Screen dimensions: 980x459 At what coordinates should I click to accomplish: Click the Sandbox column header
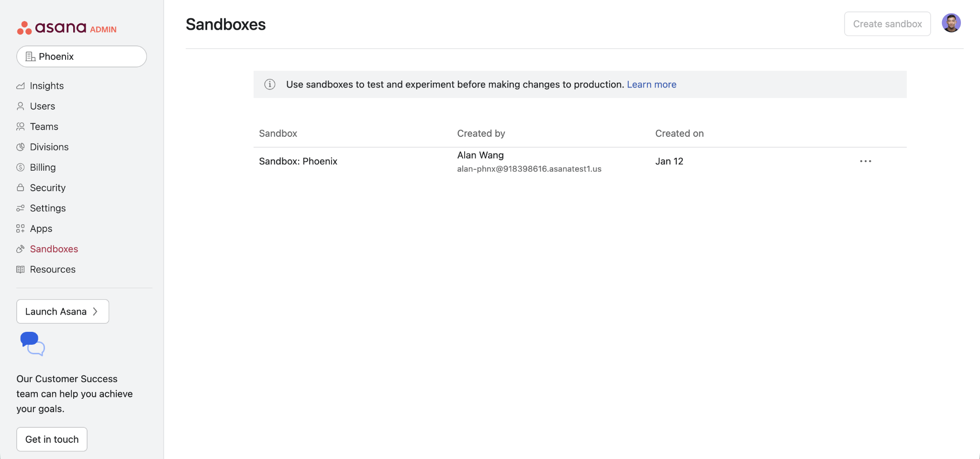278,134
